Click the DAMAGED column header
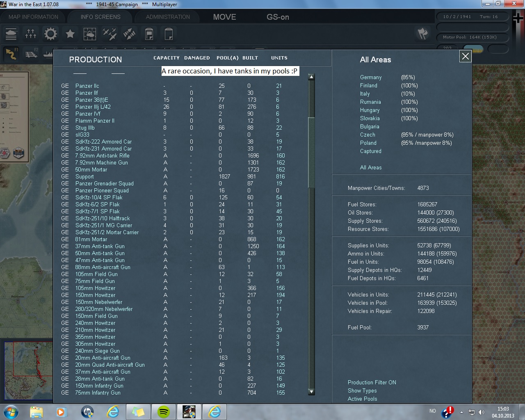The height and width of the screenshot is (420, 525). coord(197,58)
